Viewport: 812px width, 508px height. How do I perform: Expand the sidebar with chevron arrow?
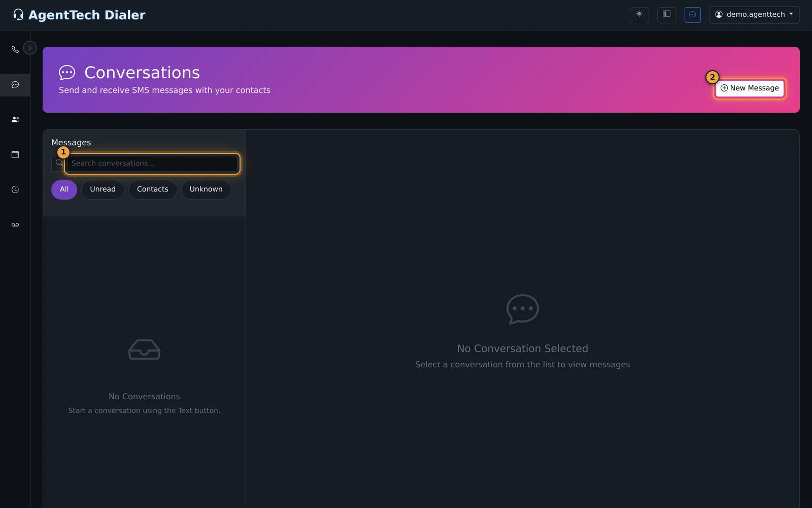(30, 48)
